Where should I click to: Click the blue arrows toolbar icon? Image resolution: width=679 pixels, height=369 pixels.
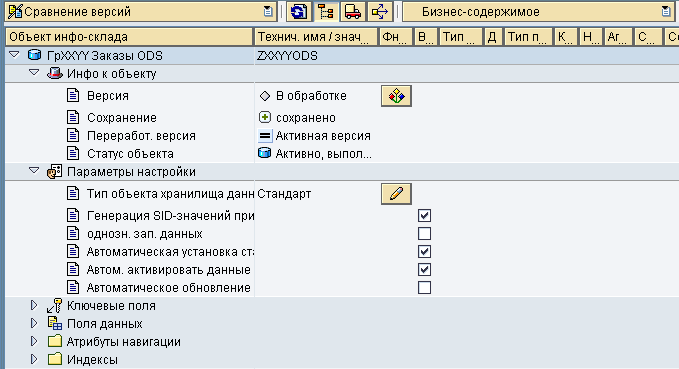pyautogui.click(x=380, y=12)
